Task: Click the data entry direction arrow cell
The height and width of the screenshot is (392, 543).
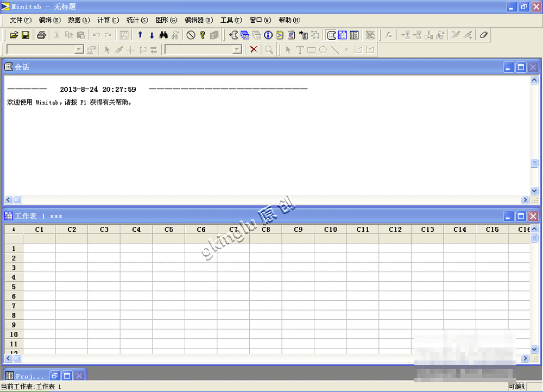Action: point(14,229)
